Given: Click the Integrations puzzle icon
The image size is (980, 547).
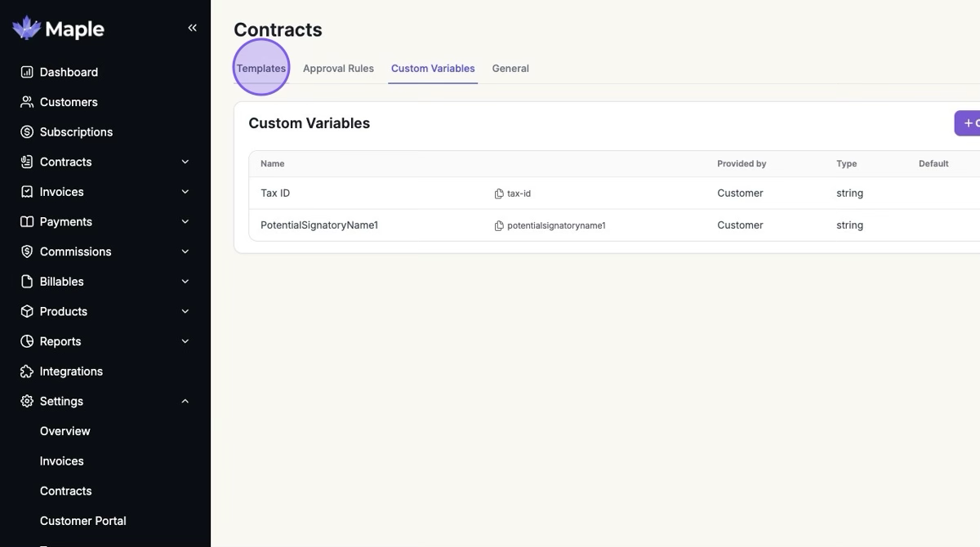Looking at the screenshot, I should click(27, 371).
